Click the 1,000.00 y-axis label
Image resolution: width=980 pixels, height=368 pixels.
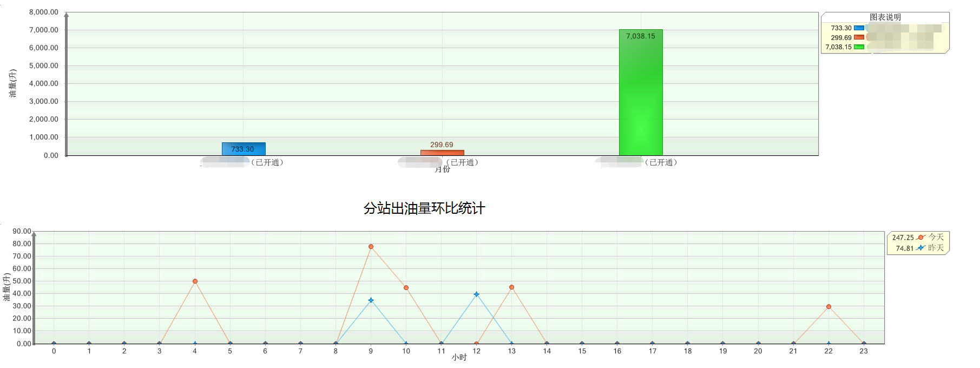pyautogui.click(x=44, y=137)
